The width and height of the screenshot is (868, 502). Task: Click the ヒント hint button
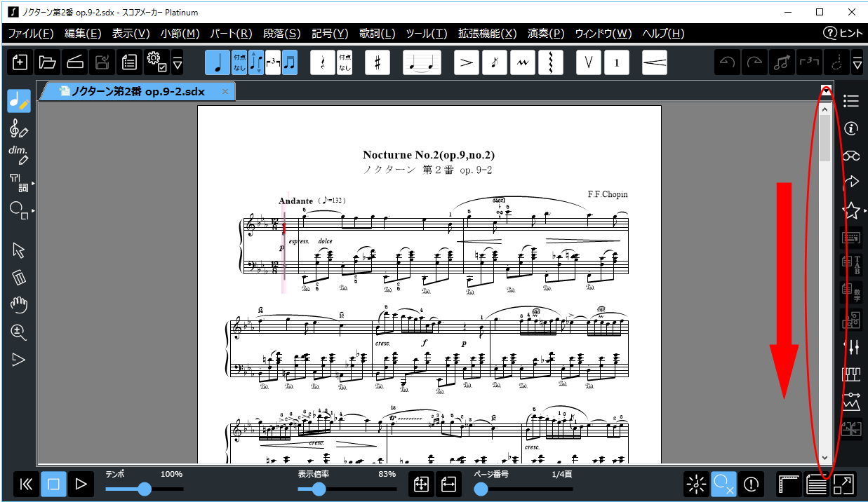click(x=843, y=34)
